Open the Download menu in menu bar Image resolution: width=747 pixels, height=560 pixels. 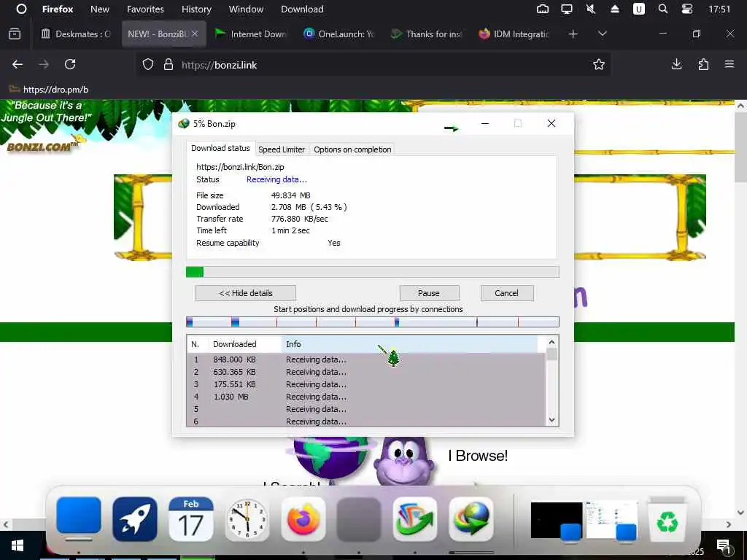click(302, 9)
